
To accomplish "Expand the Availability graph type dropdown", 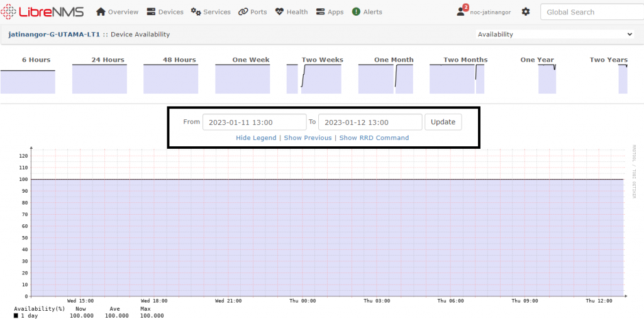I will click(555, 35).
